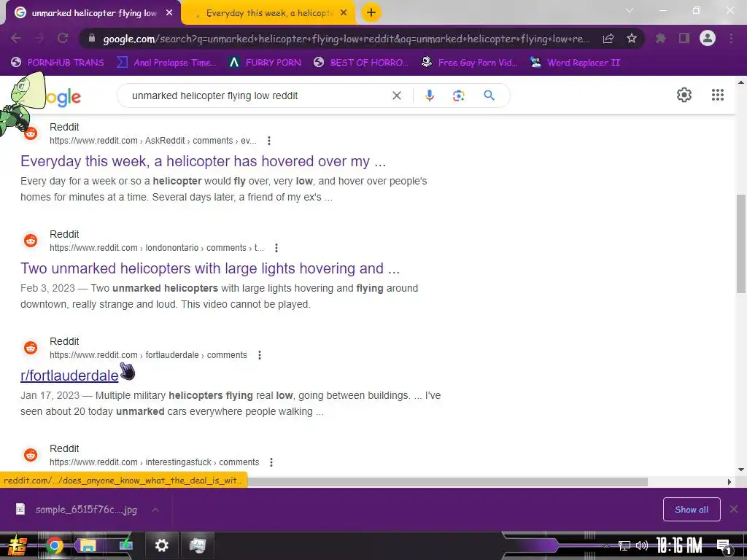Open more options for AskReddit result
The width and height of the screenshot is (747, 560).
(269, 141)
